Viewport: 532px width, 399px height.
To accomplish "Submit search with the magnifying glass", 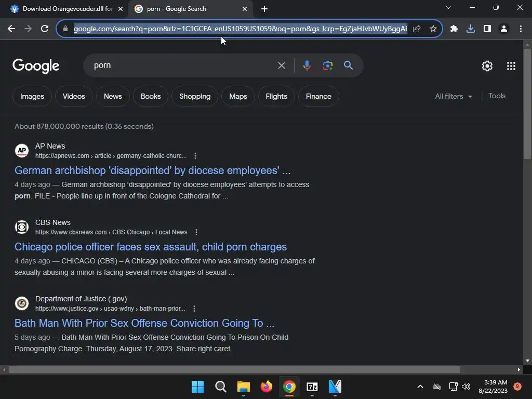I will coord(348,65).
